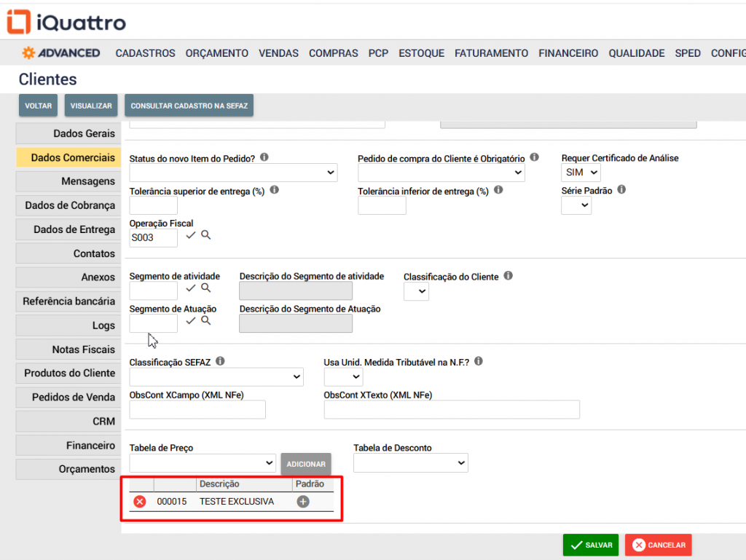Open Classificação SEFAZ dropdown
The height and width of the screenshot is (560, 746).
point(216,377)
